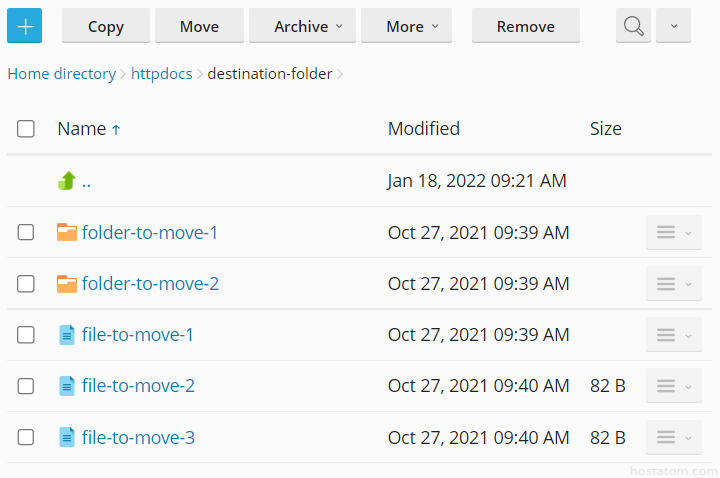The image size is (720, 478).
Task: Toggle the select-all checkbox in header
Action: [x=26, y=129]
